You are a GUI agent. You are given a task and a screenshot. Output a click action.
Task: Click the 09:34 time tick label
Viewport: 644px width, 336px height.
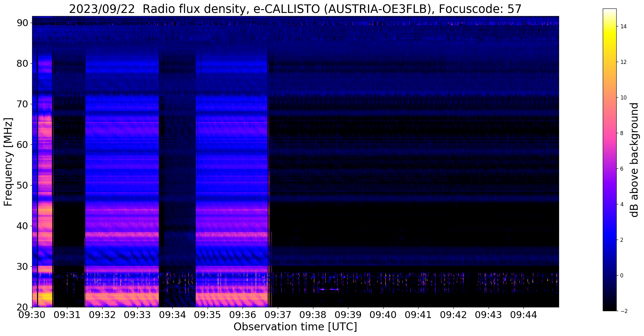[172, 314]
